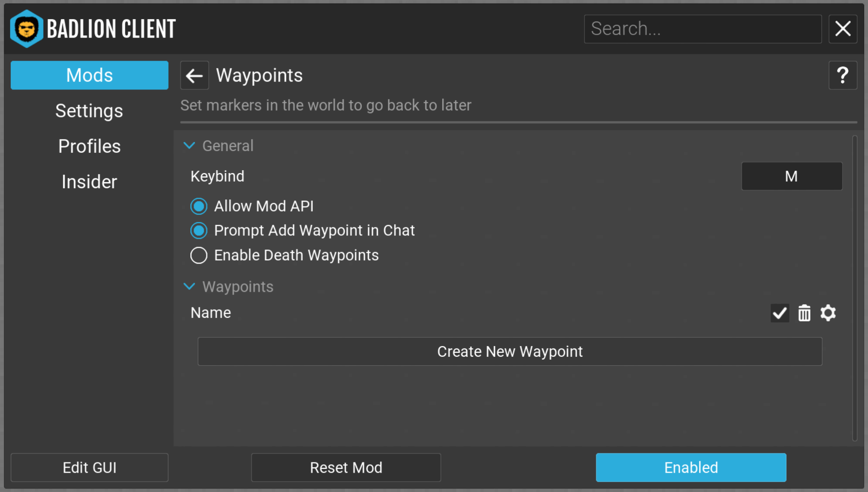Disable Allow Mod API option
The width and height of the screenshot is (868, 492).
click(x=199, y=206)
